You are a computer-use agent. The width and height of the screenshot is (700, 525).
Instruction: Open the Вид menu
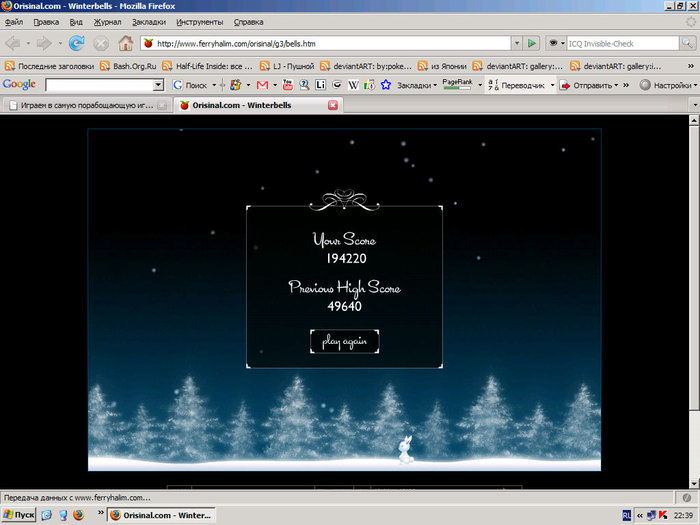pyautogui.click(x=76, y=22)
